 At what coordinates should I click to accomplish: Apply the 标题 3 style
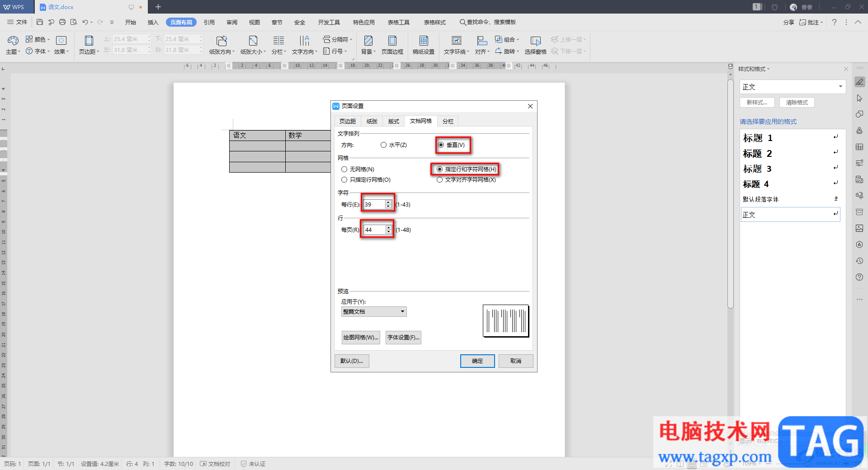click(x=790, y=169)
